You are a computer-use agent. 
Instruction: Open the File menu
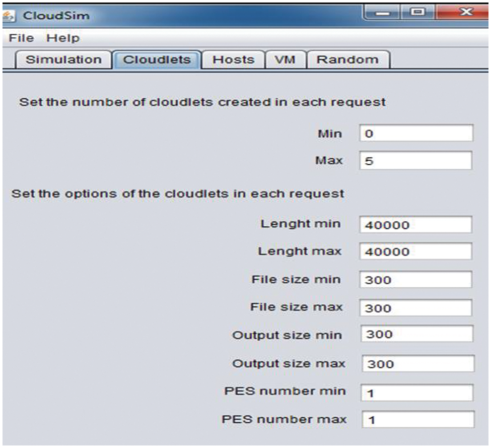(x=21, y=38)
